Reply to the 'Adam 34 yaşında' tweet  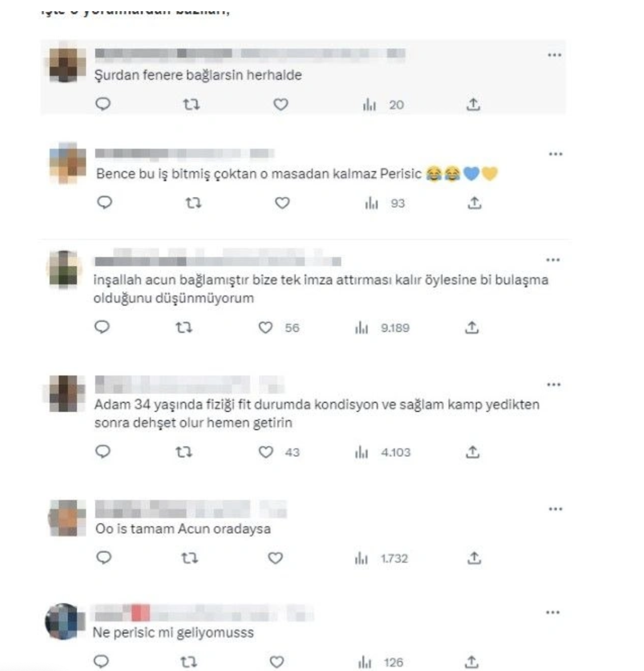(x=103, y=451)
